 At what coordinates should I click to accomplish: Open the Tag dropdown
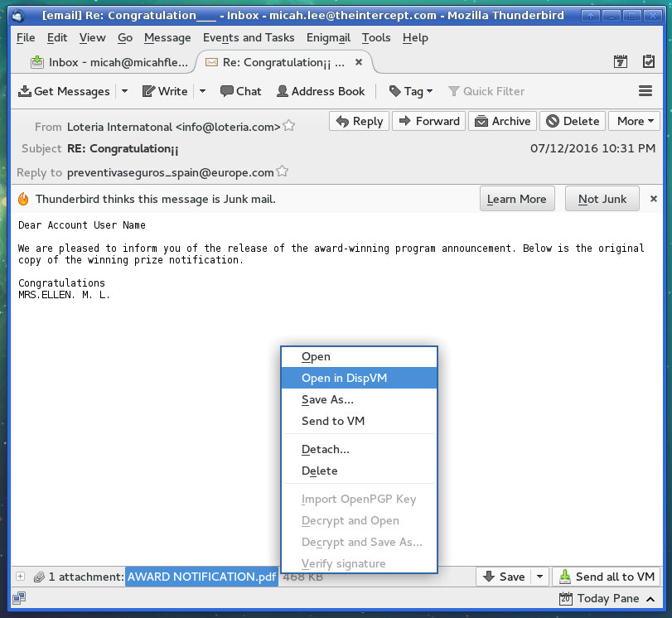tap(410, 91)
